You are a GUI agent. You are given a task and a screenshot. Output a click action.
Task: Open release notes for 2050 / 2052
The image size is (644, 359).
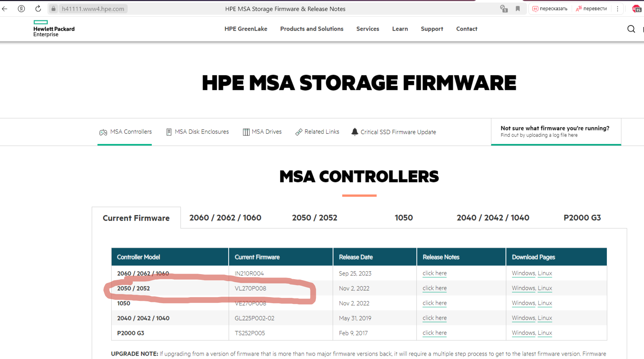(x=434, y=288)
